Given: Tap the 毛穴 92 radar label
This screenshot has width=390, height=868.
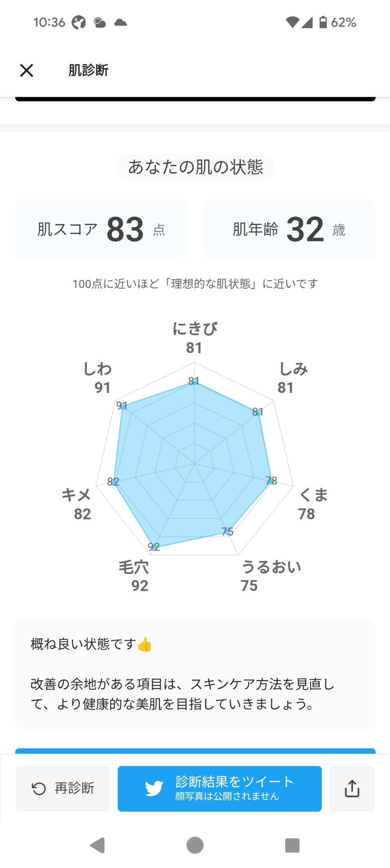Looking at the screenshot, I should coord(134,576).
